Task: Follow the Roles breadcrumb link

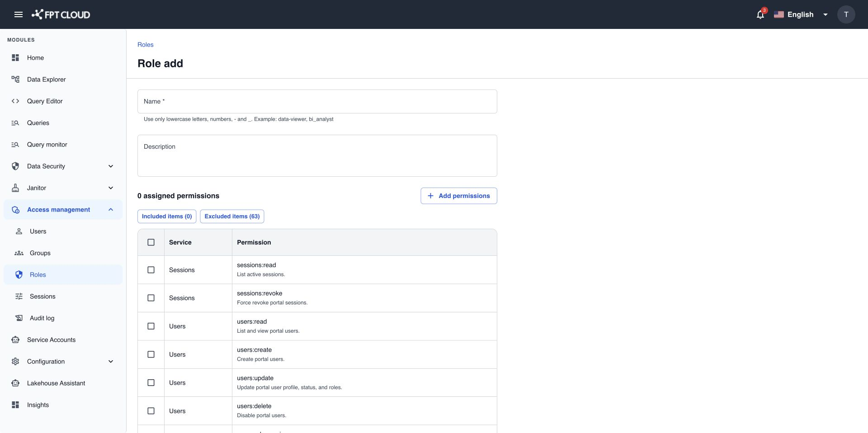Action: tap(146, 45)
